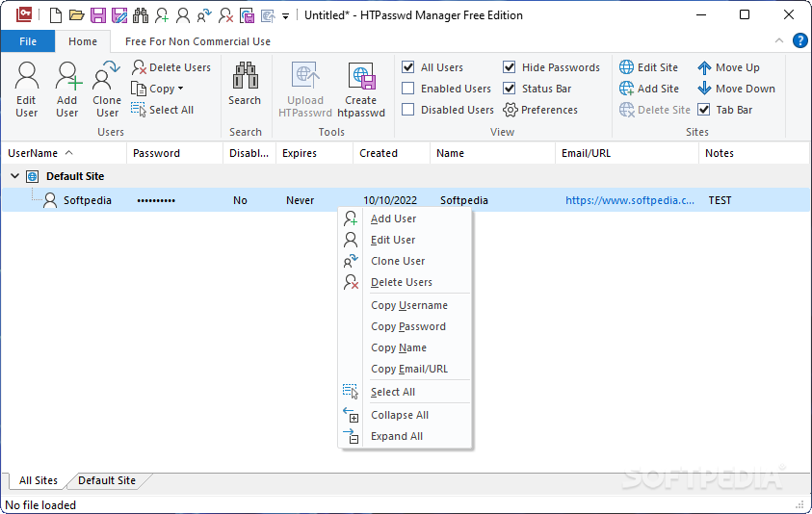Click the Clone User ribbon button

(107, 90)
